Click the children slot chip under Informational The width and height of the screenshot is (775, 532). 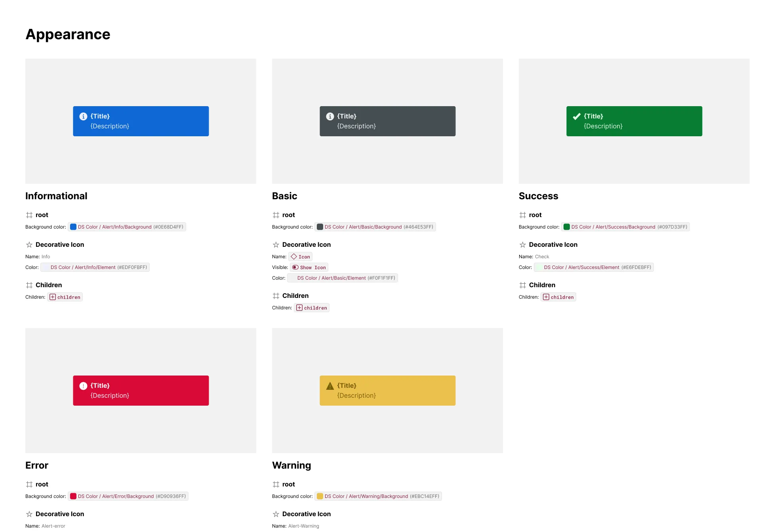[x=65, y=297]
